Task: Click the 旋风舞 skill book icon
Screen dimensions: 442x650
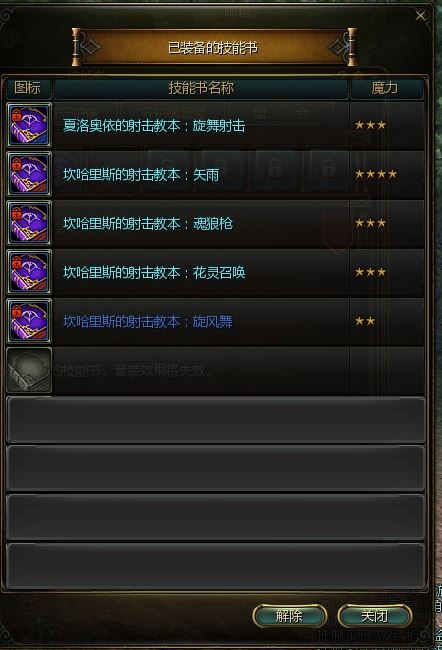Action: [29, 320]
